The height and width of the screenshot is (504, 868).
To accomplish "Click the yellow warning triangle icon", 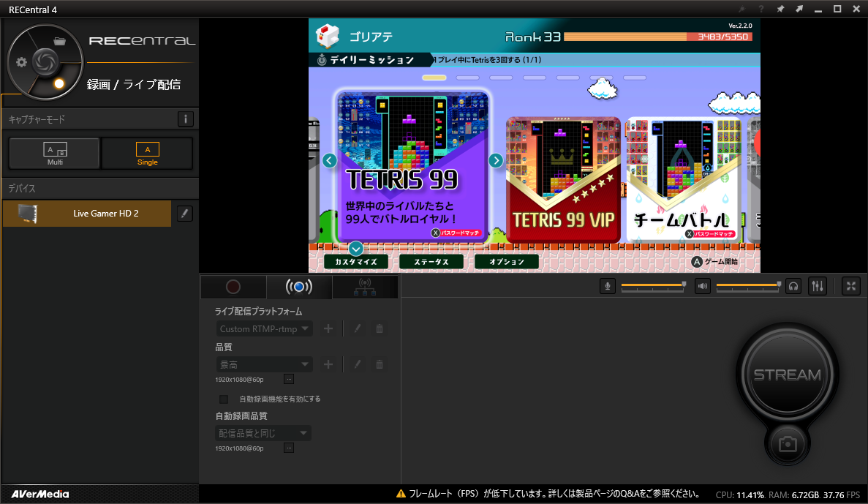I will point(401,494).
